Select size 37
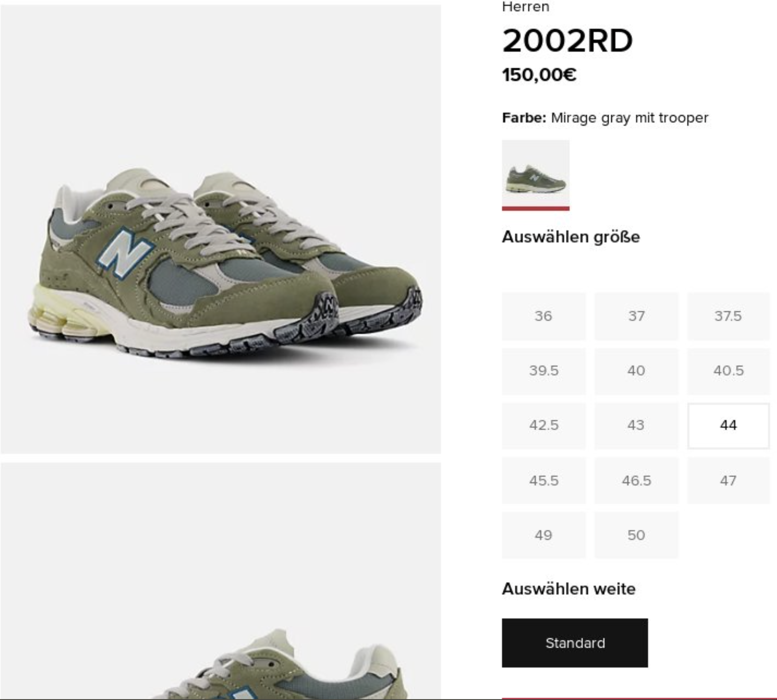The image size is (777, 700). coord(636,316)
